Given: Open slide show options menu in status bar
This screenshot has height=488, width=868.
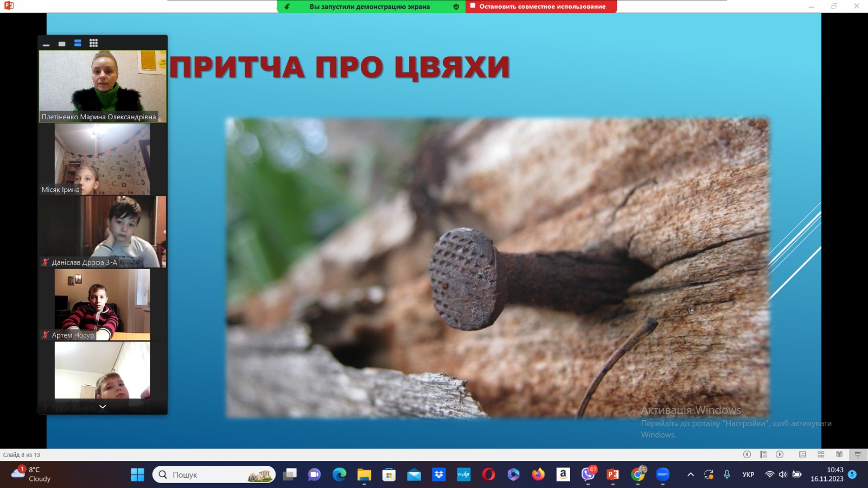Looking at the screenshot, I should point(763,454).
